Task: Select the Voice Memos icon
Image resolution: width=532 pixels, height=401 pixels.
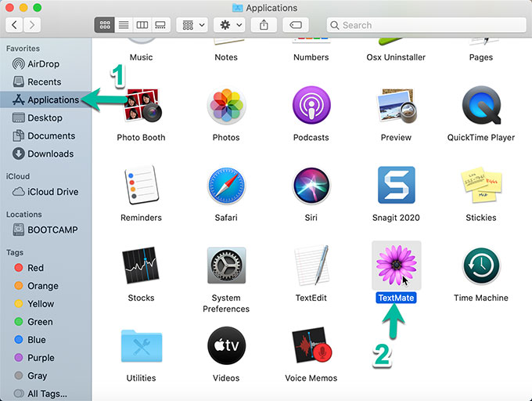Action: (x=312, y=345)
